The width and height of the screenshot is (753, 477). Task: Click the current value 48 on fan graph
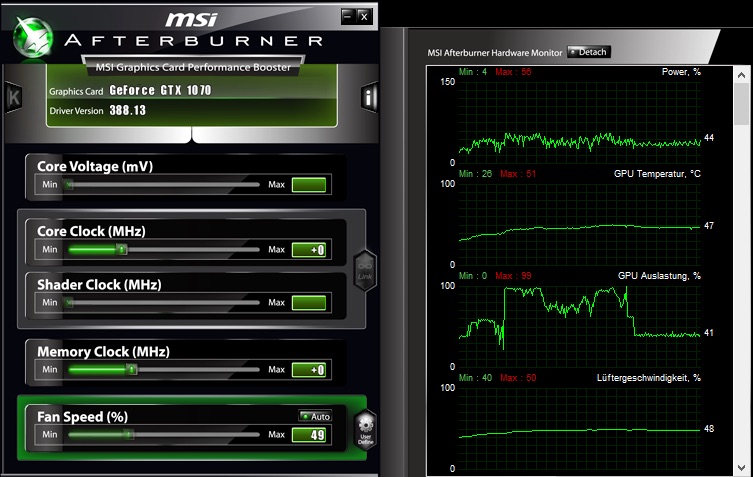[x=709, y=428]
